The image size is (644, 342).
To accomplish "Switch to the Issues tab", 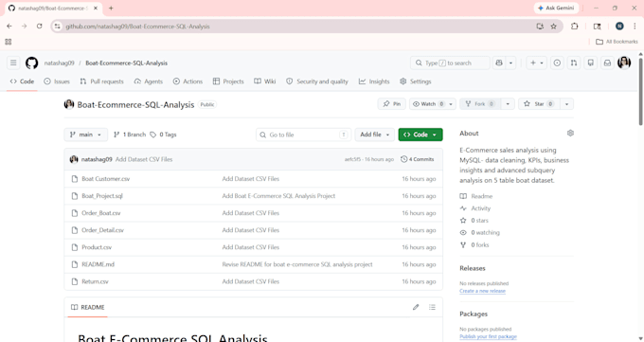I will (57, 81).
